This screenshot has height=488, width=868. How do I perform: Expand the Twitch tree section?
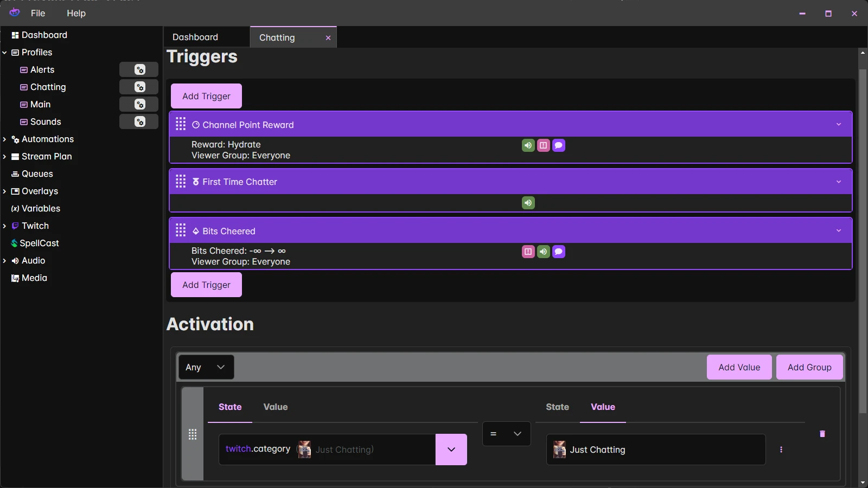[4, 226]
